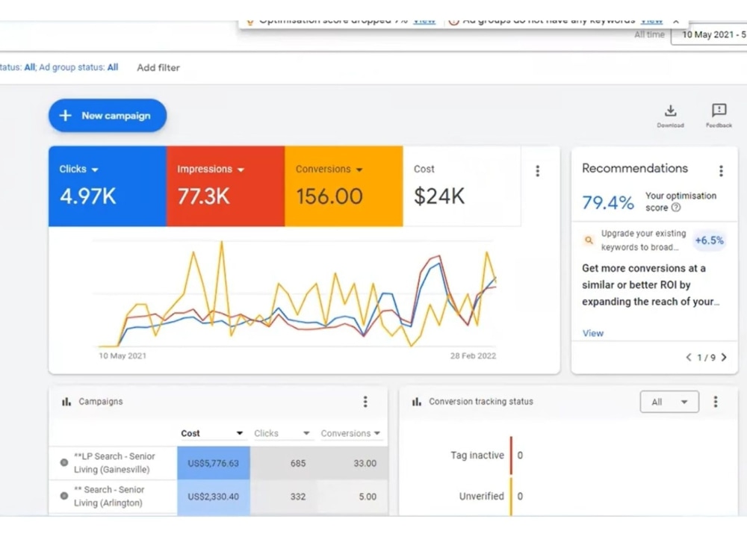Open LP Search - Senior Living (Gainesville) campaign
747x560 pixels.
114,463
